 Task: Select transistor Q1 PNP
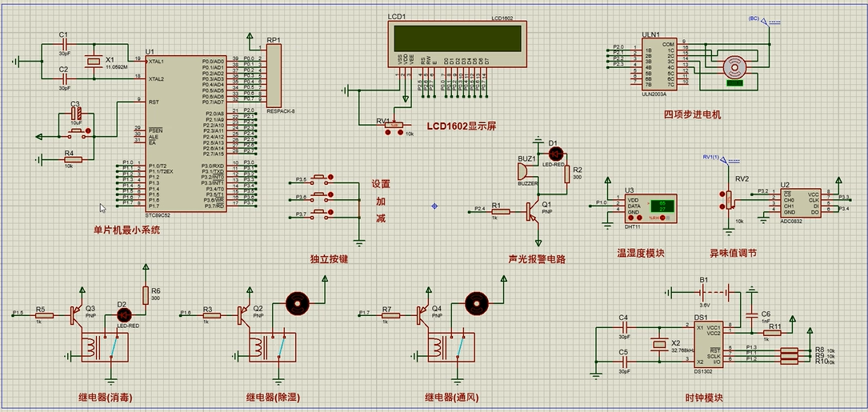(533, 211)
